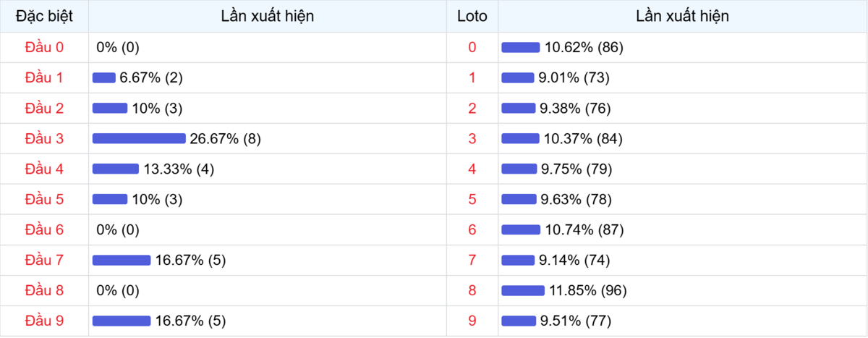Screen dimensions: 868x338
Task: Click the 26.67% (8) progress bar
Action: point(139,138)
